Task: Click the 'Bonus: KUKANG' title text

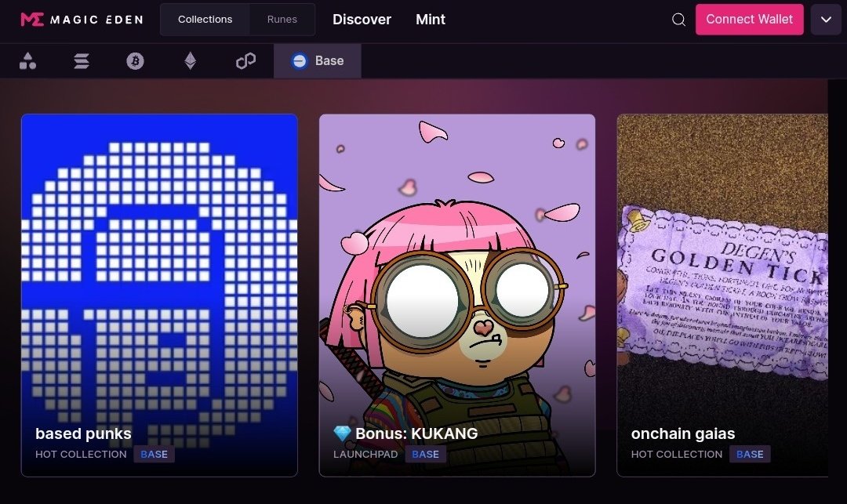Action: pyautogui.click(x=416, y=433)
